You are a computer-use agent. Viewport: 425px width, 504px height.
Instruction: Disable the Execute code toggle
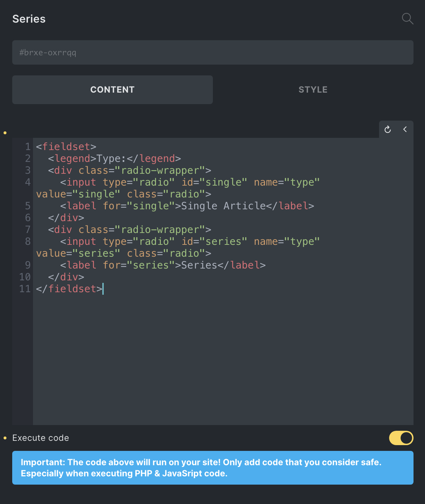(401, 438)
